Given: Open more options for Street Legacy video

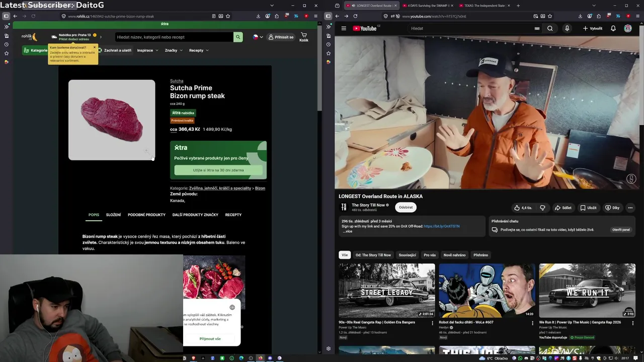Looking at the screenshot, I should tap(432, 323).
